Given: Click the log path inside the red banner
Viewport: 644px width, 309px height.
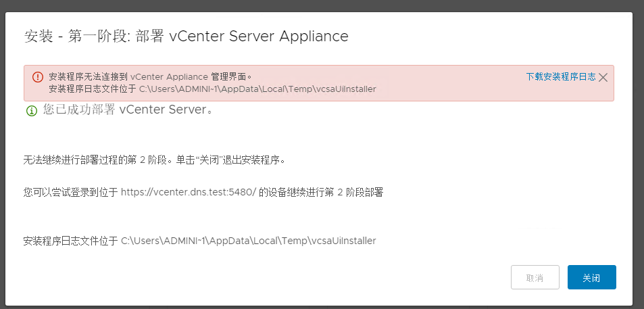Looking at the screenshot, I should 257,89.
